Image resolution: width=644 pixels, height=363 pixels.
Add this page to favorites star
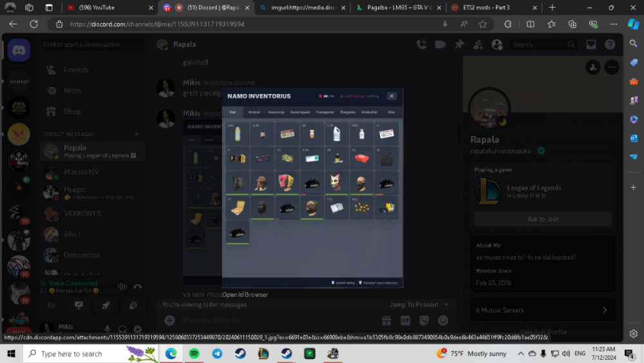click(x=482, y=25)
